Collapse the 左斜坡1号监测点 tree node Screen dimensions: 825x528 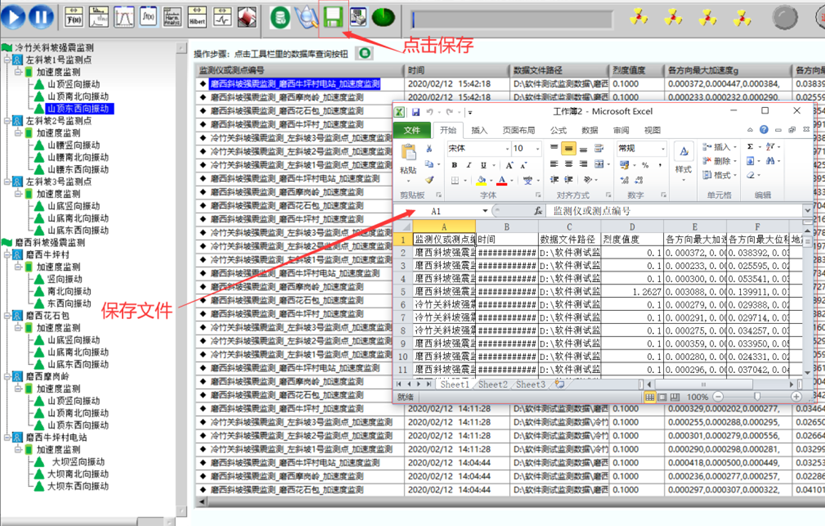(6, 60)
